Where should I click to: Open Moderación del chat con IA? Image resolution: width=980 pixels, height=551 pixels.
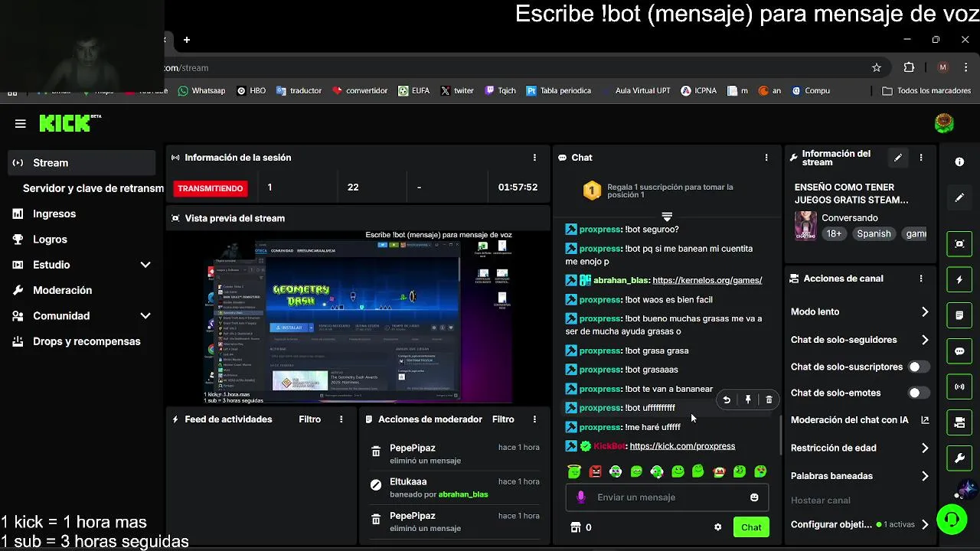[860, 420]
